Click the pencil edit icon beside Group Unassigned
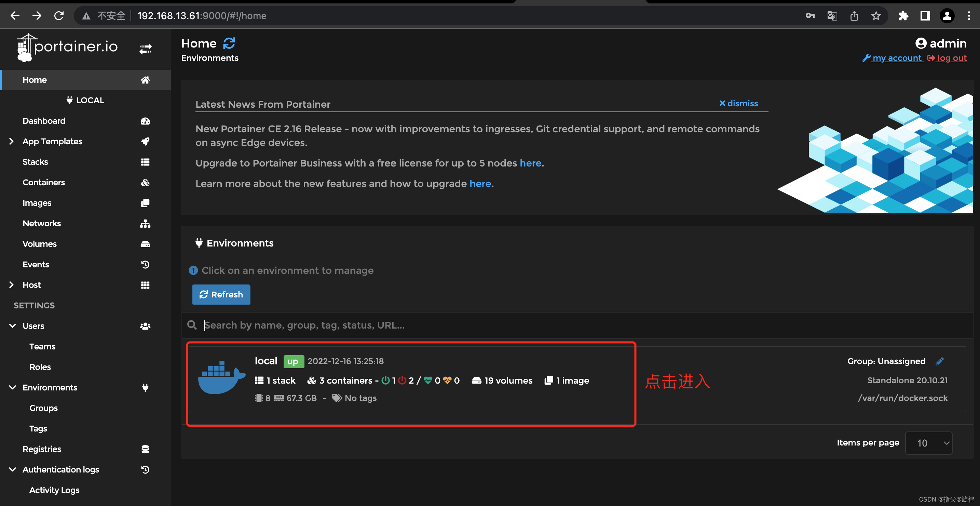The height and width of the screenshot is (506, 980). click(x=939, y=361)
